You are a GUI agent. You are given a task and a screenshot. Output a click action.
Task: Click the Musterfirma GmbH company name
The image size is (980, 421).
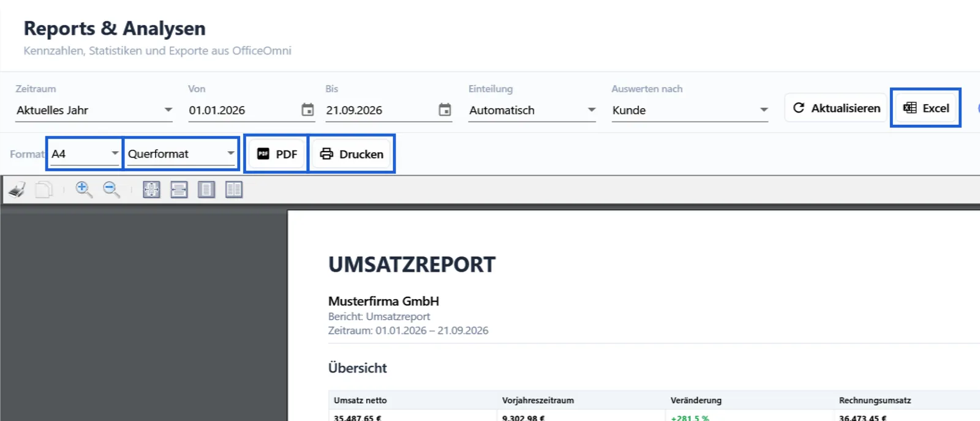pyautogui.click(x=383, y=301)
